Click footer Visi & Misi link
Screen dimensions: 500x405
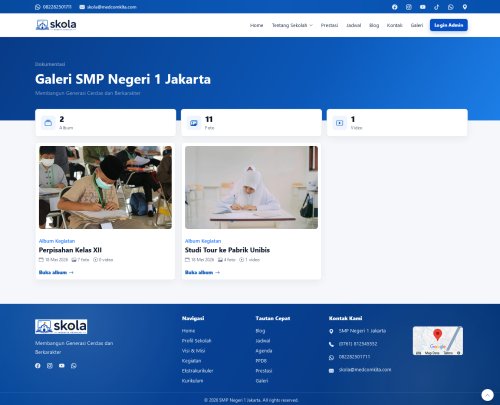[x=193, y=351]
